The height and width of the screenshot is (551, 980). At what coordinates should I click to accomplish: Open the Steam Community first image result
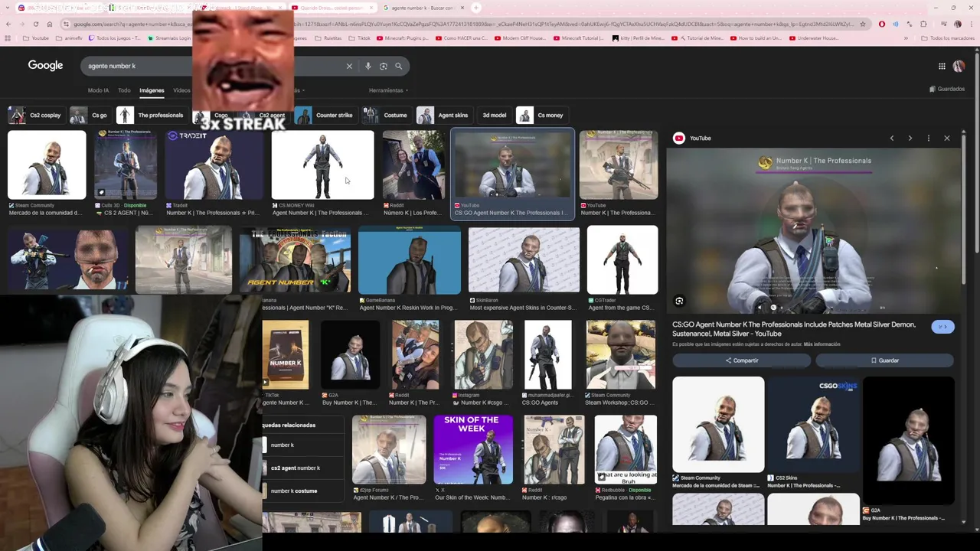click(x=47, y=165)
